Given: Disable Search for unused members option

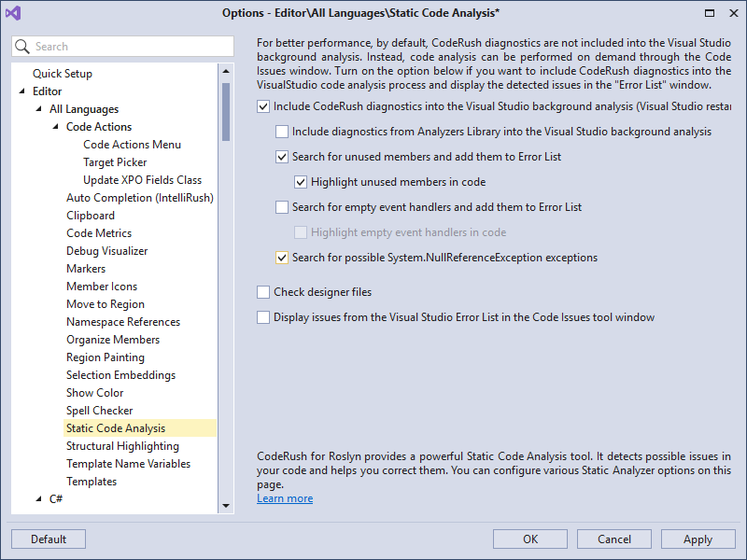Looking at the screenshot, I should tap(282, 156).
